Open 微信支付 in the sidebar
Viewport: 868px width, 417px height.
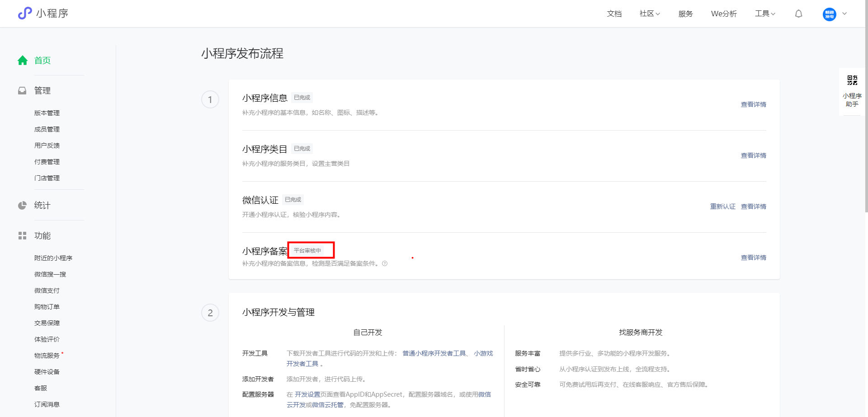coord(47,290)
